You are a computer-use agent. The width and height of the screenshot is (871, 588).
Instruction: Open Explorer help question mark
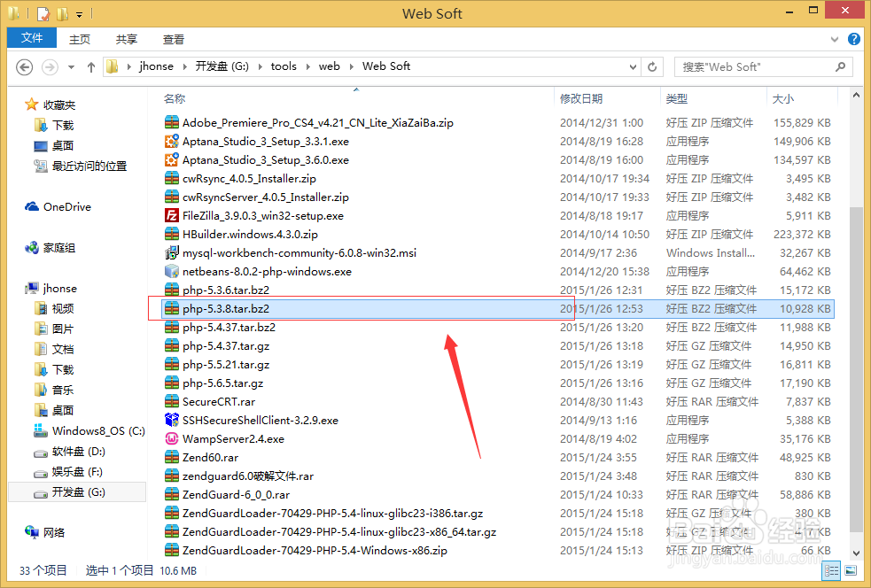coord(854,39)
